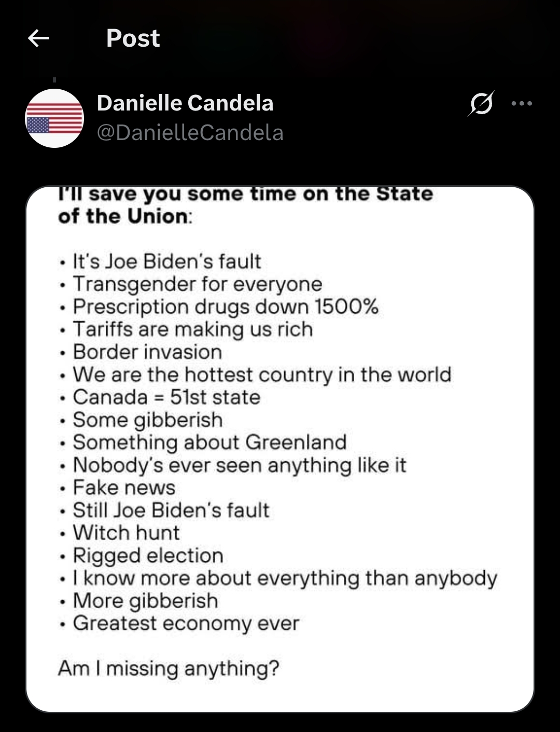The image size is (560, 732).
Task: Click the "Something about Greenland" line
Action: (x=209, y=442)
